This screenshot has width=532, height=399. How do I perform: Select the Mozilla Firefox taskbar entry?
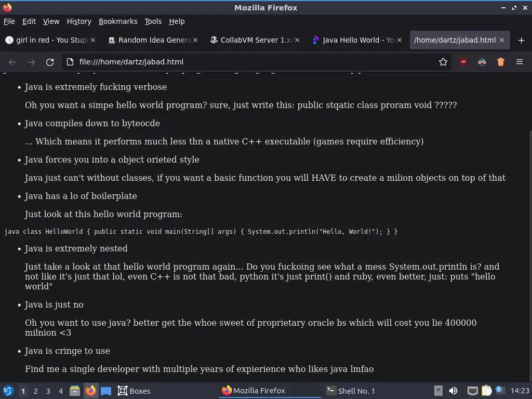270,391
